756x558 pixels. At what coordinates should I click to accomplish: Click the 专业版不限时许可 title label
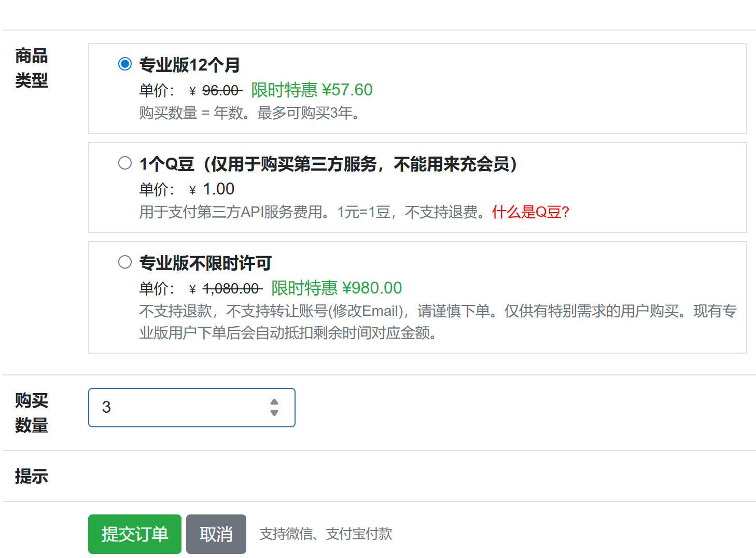205,263
